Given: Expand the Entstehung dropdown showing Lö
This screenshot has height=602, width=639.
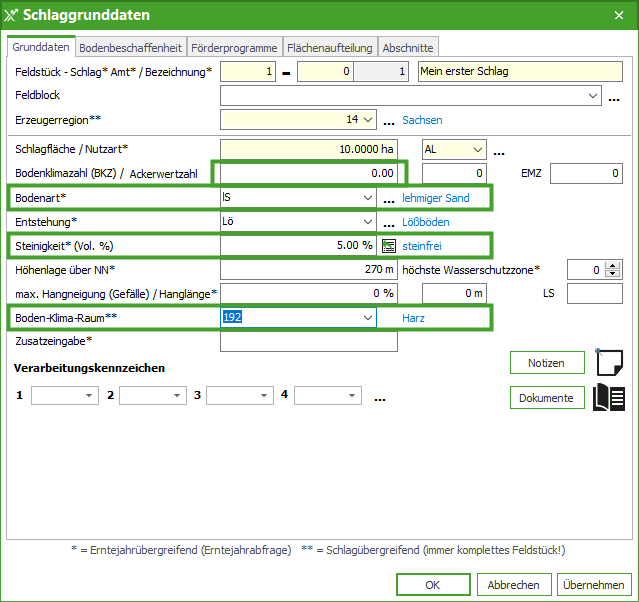Looking at the screenshot, I should point(367,222).
